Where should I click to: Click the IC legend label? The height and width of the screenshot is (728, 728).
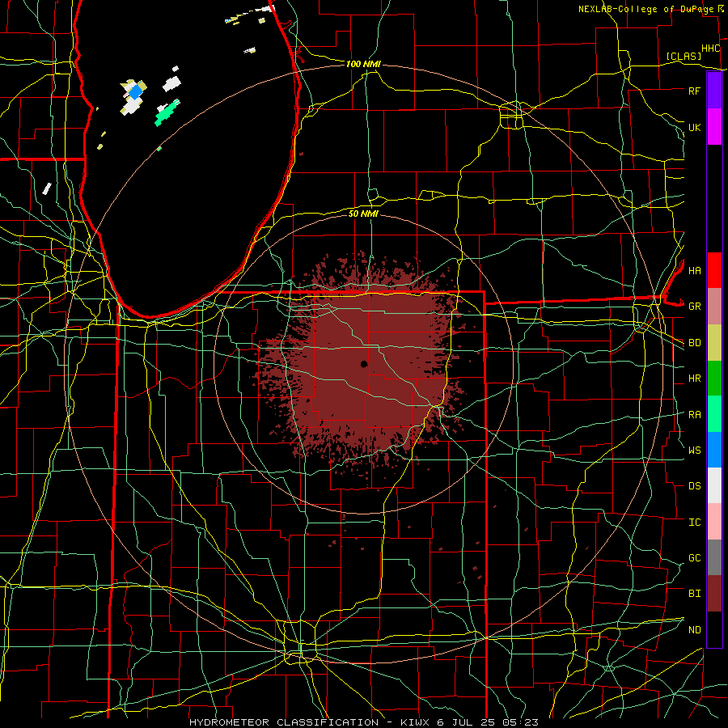coord(694,522)
